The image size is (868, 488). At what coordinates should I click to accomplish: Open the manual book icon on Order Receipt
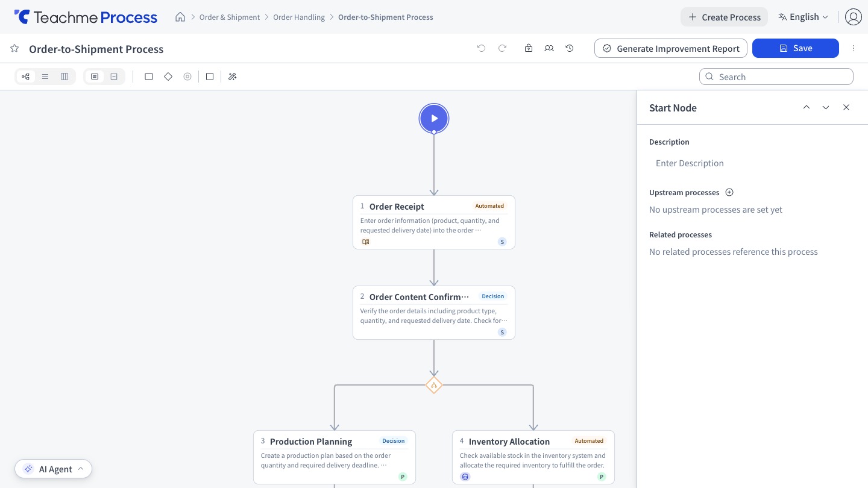click(x=365, y=242)
